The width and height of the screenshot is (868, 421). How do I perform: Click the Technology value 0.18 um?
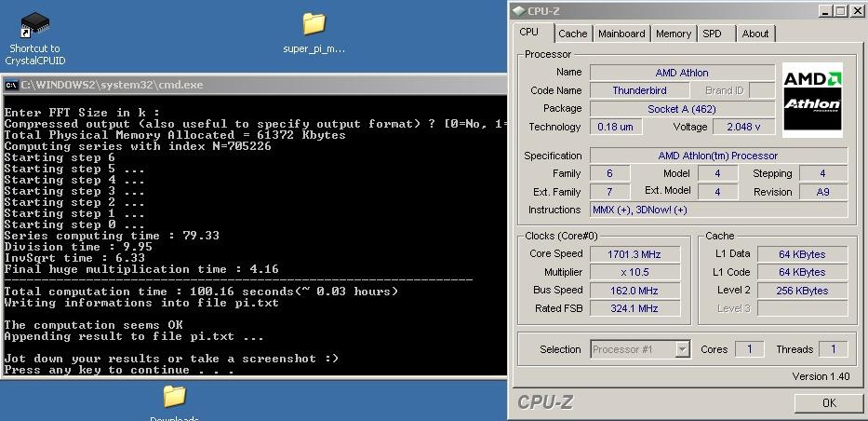click(616, 127)
